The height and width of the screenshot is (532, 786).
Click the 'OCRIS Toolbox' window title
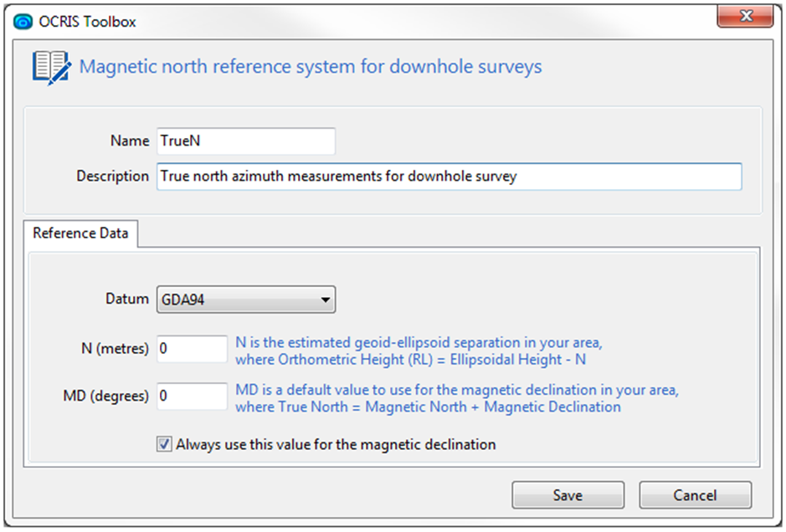pyautogui.click(x=87, y=22)
